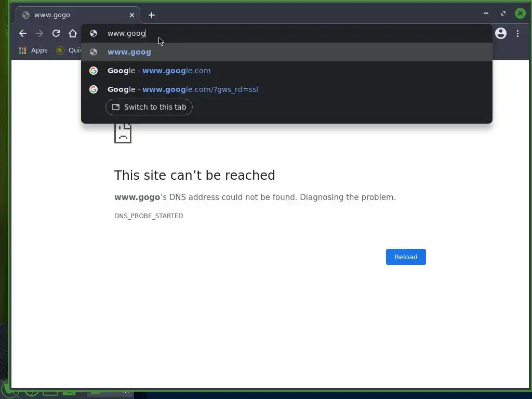Click the globe icon in address bar
The image size is (532, 399).
pos(94,33)
